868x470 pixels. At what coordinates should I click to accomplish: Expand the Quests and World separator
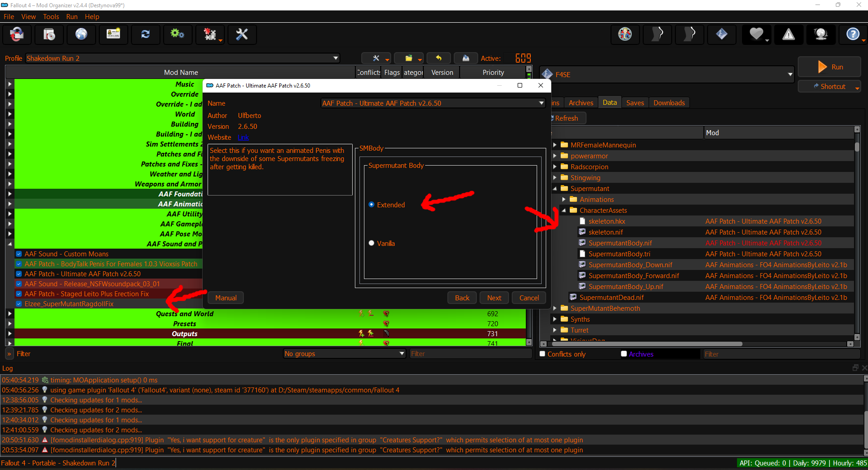(x=10, y=314)
